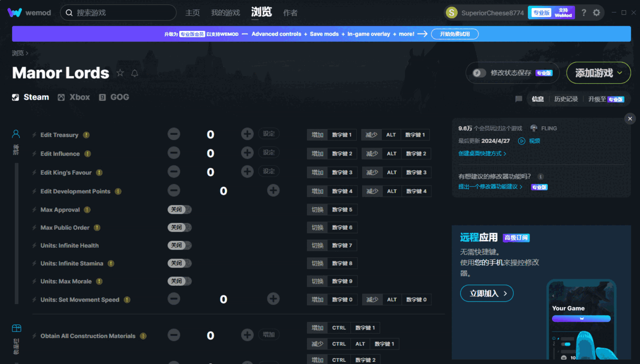Open the 我的游戏 menu item
The image size is (640, 364).
225,12
